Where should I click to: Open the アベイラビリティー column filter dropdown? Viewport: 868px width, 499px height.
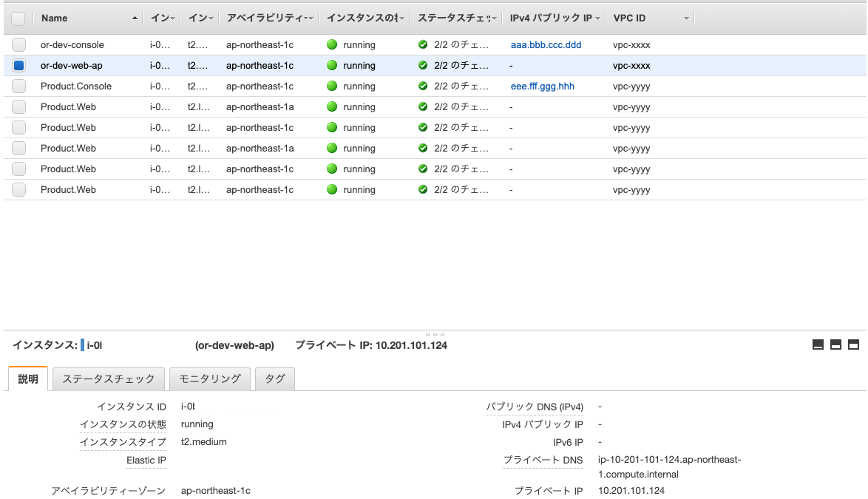[311, 18]
